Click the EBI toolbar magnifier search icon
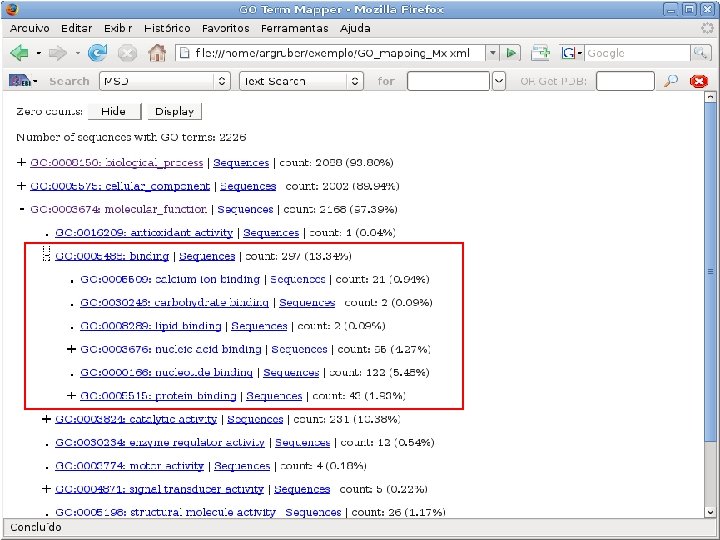 coord(671,81)
